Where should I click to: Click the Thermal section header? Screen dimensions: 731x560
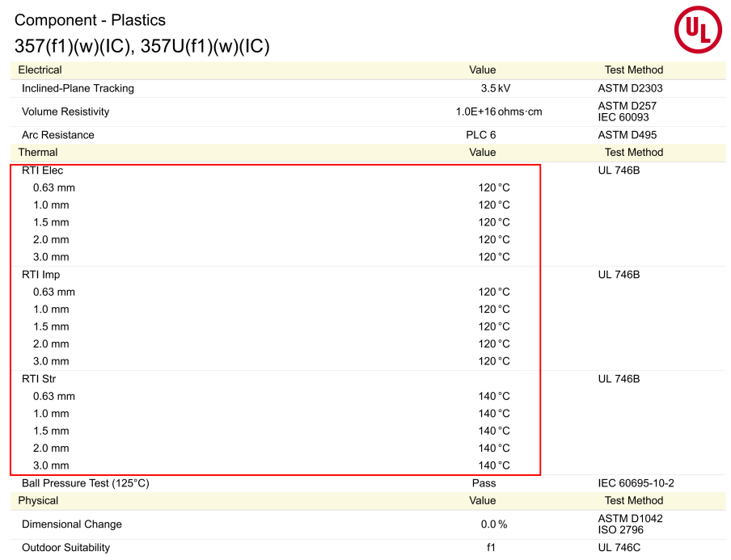[x=38, y=152]
